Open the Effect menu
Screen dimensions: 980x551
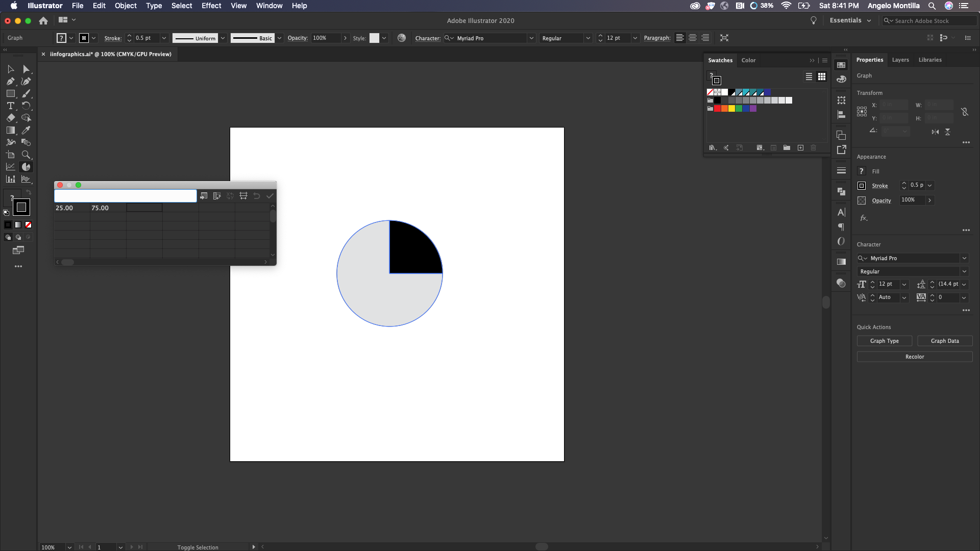(x=211, y=6)
